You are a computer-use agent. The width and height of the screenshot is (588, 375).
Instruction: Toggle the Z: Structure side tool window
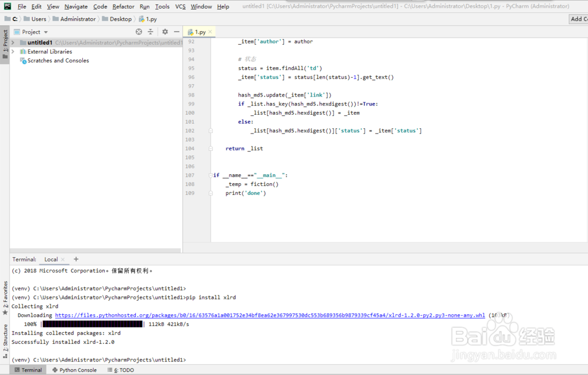5,341
